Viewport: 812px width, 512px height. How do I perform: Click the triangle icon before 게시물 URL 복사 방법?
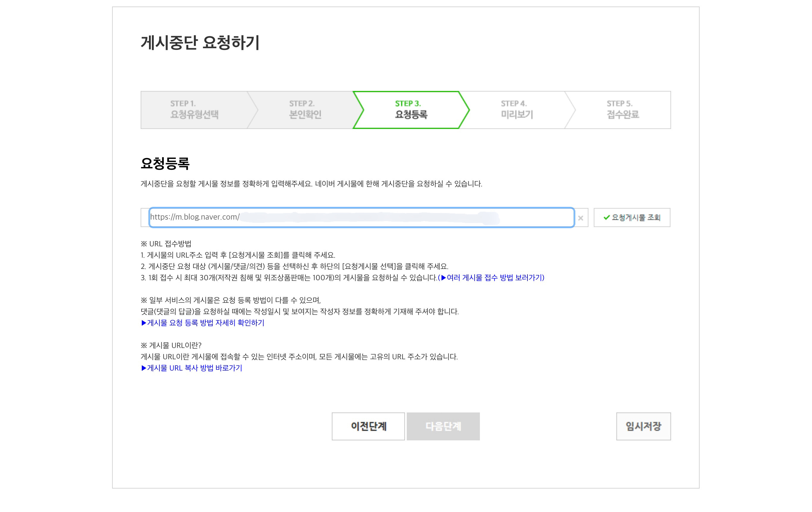[x=144, y=368]
